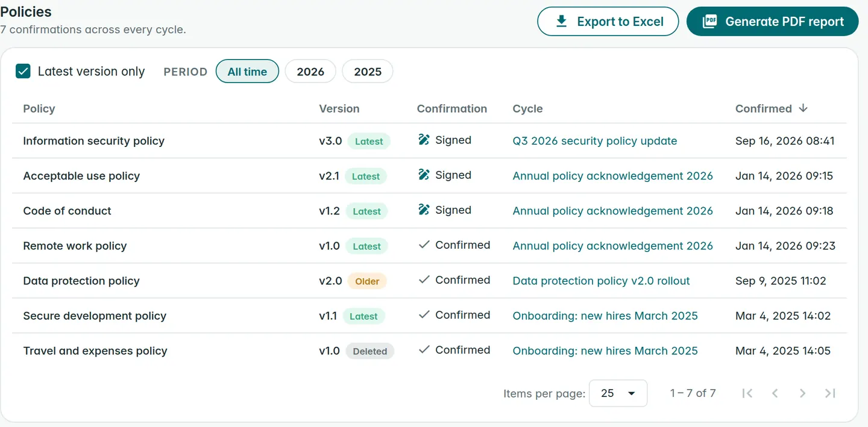Sort by the Confirmed column header
The height and width of the screenshot is (427, 868).
(x=764, y=108)
